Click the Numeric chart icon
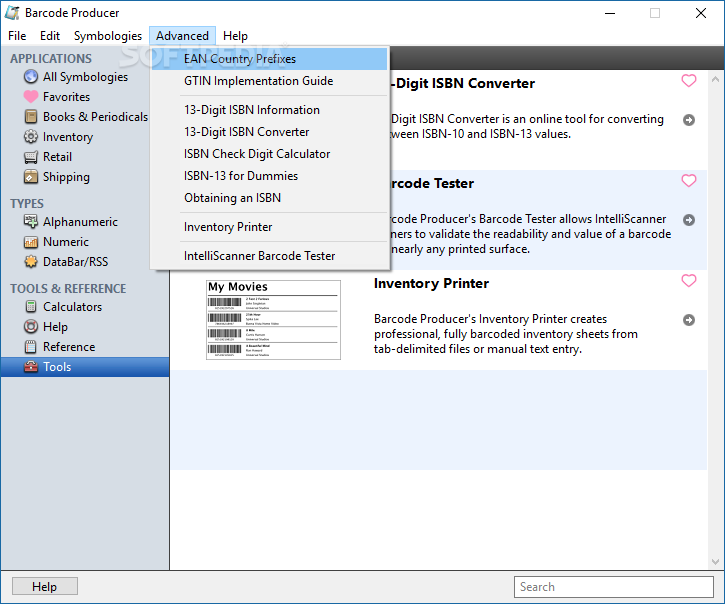This screenshot has height=604, width=725. click(x=31, y=242)
